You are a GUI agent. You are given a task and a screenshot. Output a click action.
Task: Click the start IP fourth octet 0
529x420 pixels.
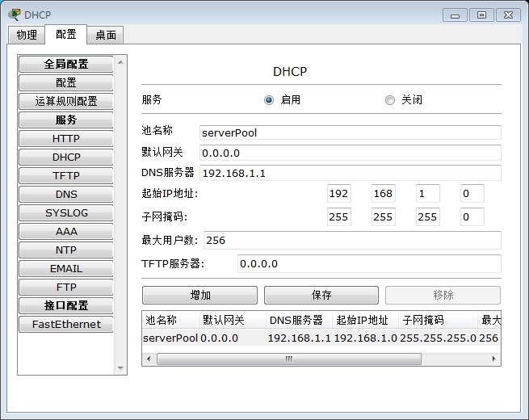point(472,193)
